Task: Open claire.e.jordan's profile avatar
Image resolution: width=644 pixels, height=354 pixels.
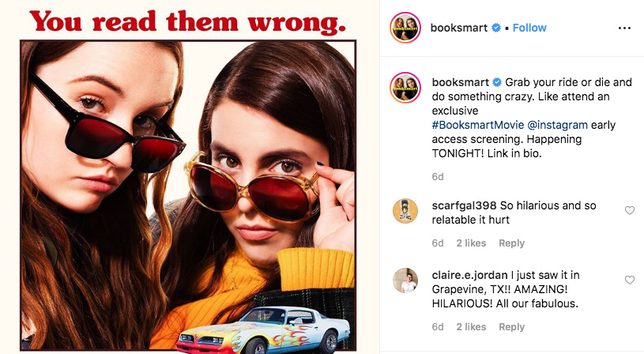Action: (405, 281)
